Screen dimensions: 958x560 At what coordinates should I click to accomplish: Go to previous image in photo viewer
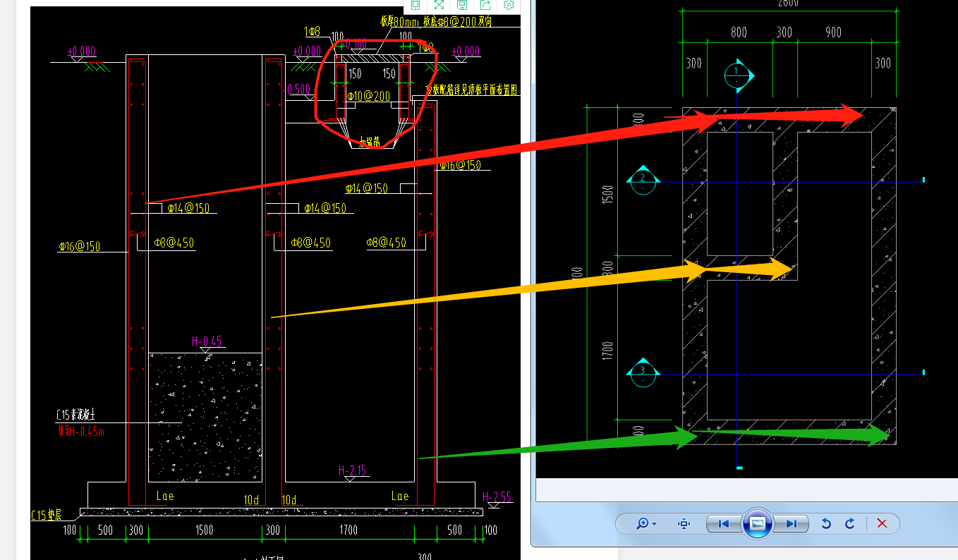click(723, 523)
